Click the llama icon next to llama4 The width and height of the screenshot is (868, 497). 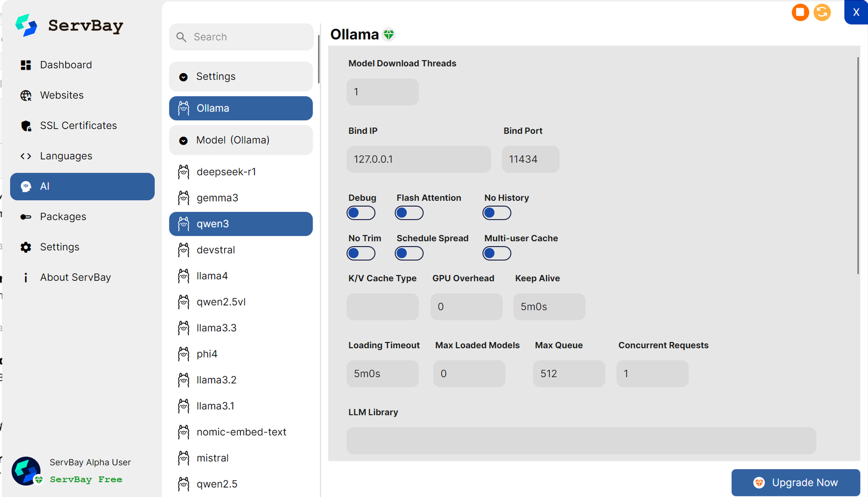[x=184, y=276]
